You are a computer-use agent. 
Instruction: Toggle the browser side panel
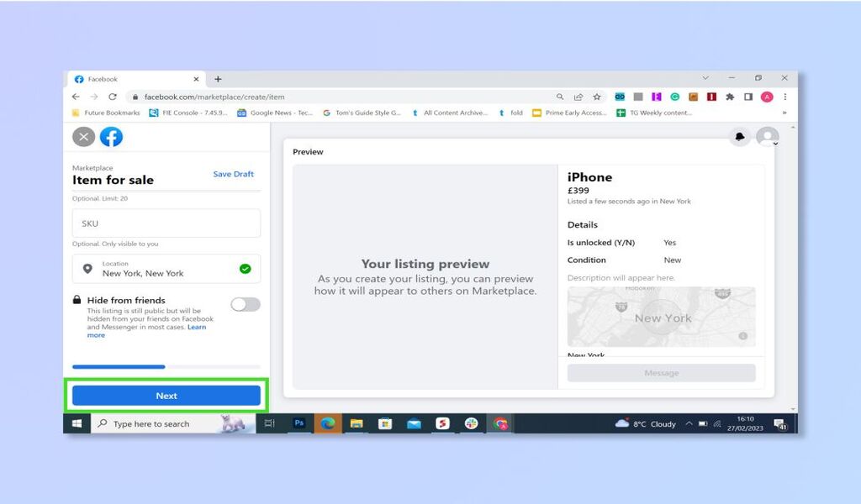pyautogui.click(x=748, y=97)
